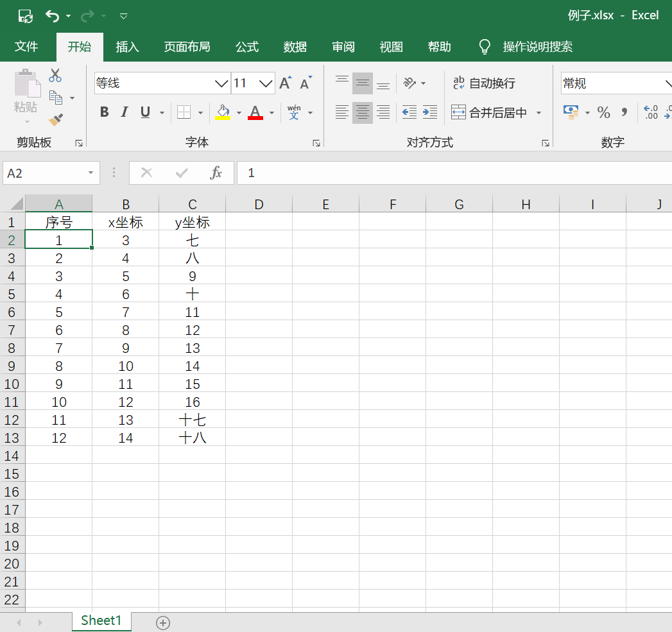Click the Insert Function fx icon
The height and width of the screenshot is (632, 672).
pyautogui.click(x=216, y=173)
